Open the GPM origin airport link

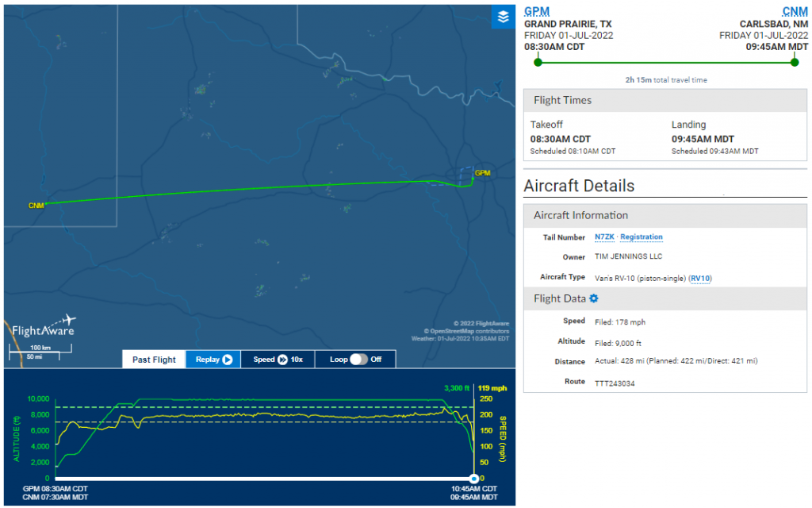pyautogui.click(x=536, y=11)
